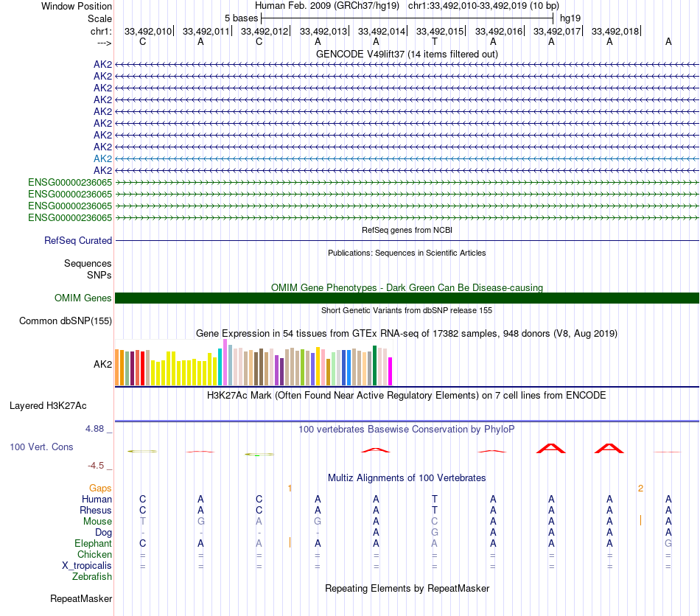This screenshot has width=700, height=616.
Task: Click the Chicken species label
Action: pyautogui.click(x=94, y=554)
